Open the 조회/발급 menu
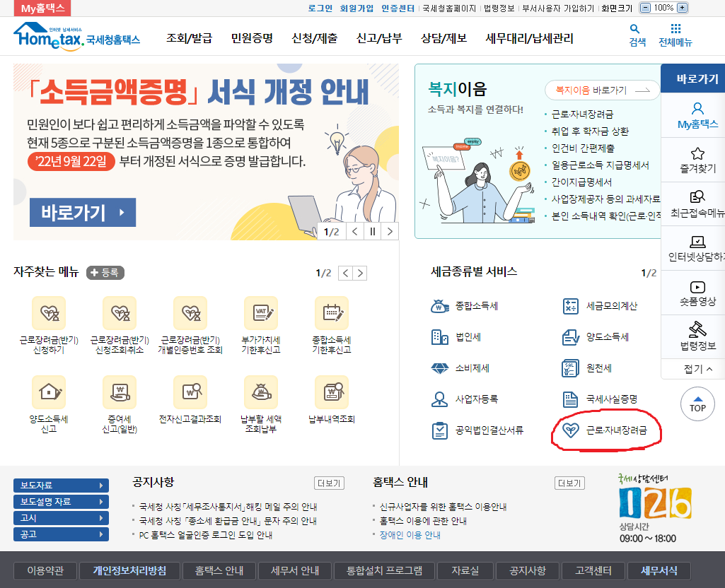The image size is (725, 588). [188, 36]
